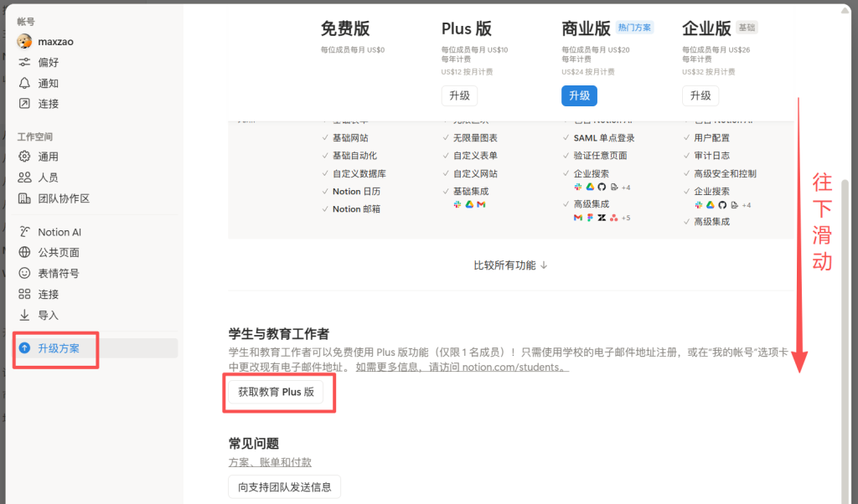Select the Notion AI sparkle icon
This screenshot has height=504, width=858.
[24, 232]
